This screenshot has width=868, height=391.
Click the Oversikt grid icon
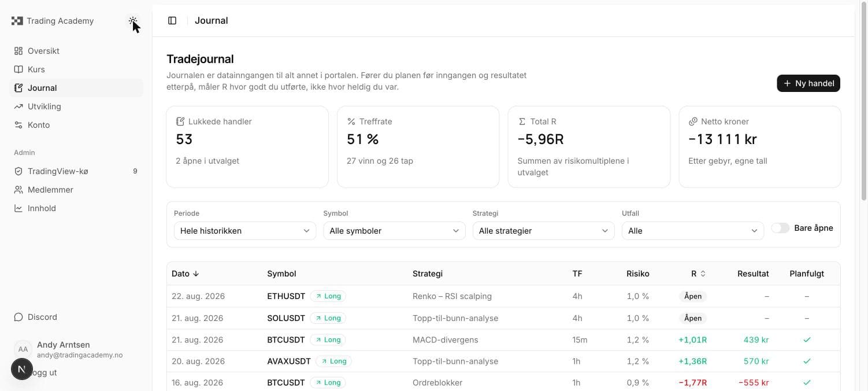point(18,51)
